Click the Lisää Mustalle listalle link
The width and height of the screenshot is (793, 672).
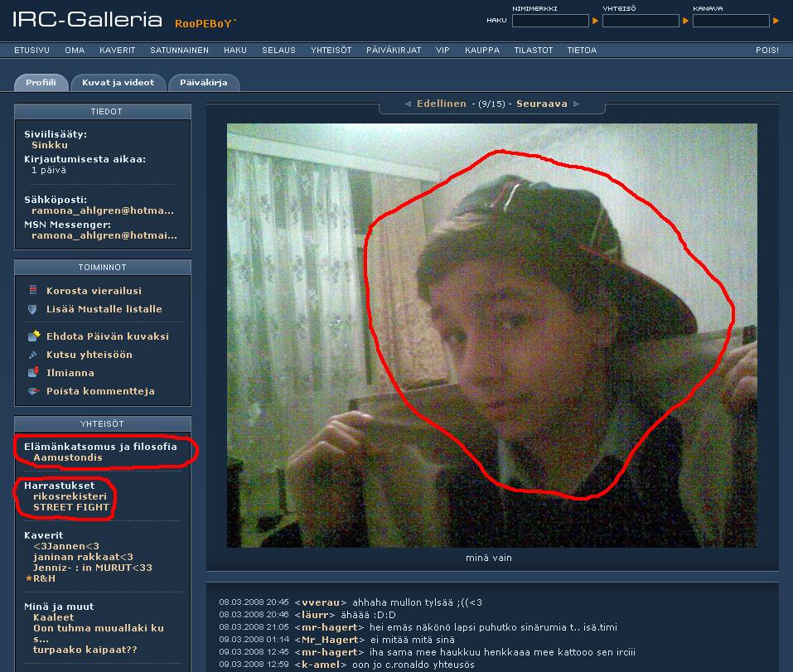(x=104, y=309)
